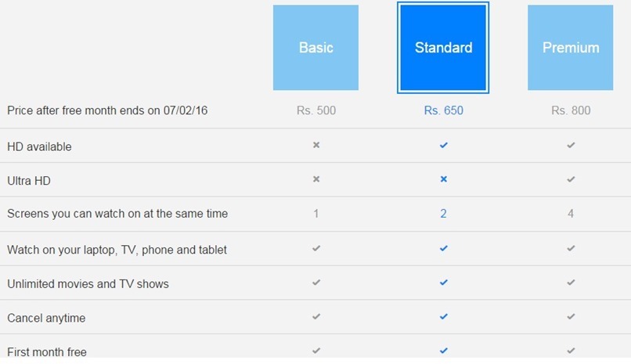Click the Rs. 800 Premium price
The height and width of the screenshot is (364, 631).
point(571,110)
